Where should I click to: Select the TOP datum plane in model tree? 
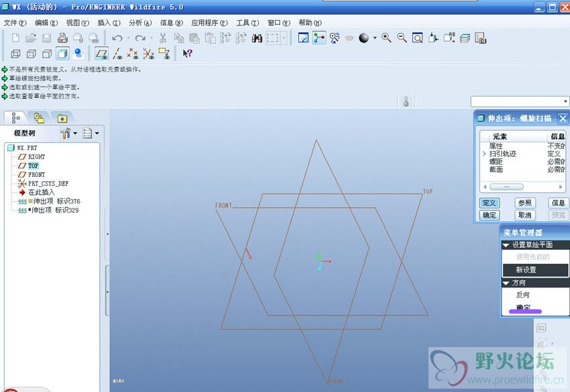pos(33,166)
